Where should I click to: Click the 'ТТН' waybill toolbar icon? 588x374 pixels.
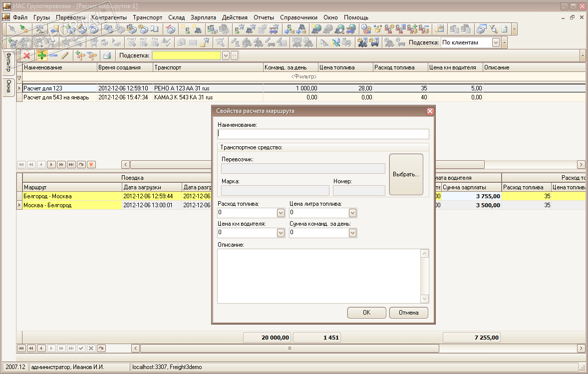click(155, 42)
